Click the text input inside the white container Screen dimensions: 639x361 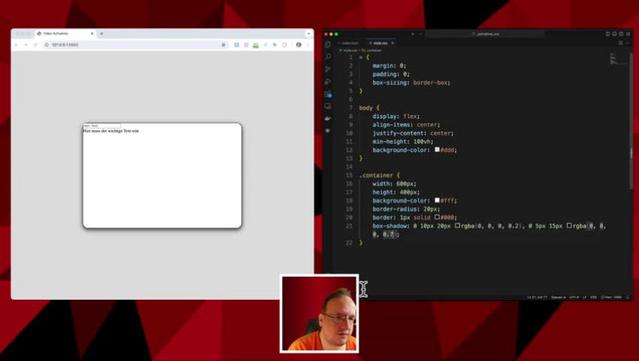coord(101,126)
